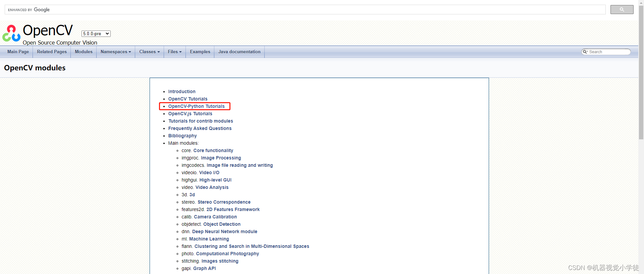The width and height of the screenshot is (644, 274).
Task: Click the 'OpenCV modules' page heading
Action: tap(35, 68)
